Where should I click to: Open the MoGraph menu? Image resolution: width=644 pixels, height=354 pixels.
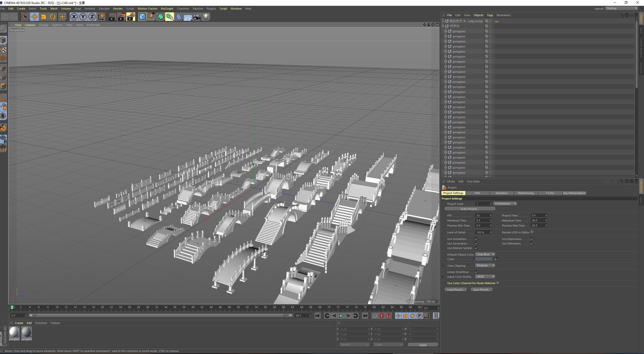click(167, 9)
